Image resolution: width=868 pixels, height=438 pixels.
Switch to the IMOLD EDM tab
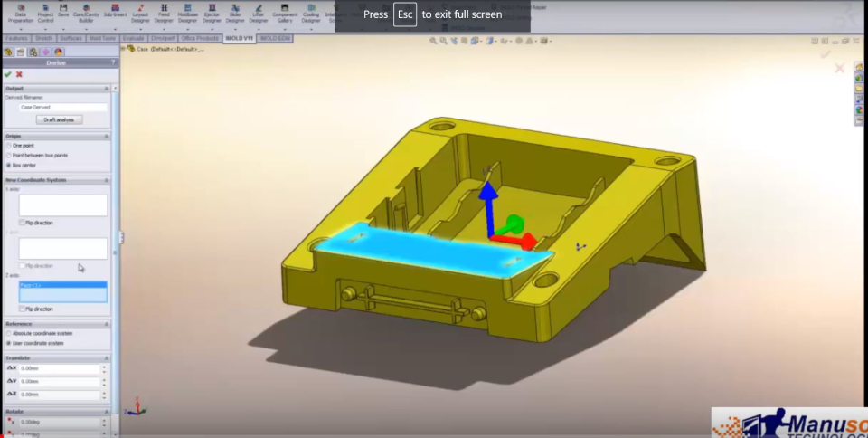[275, 38]
